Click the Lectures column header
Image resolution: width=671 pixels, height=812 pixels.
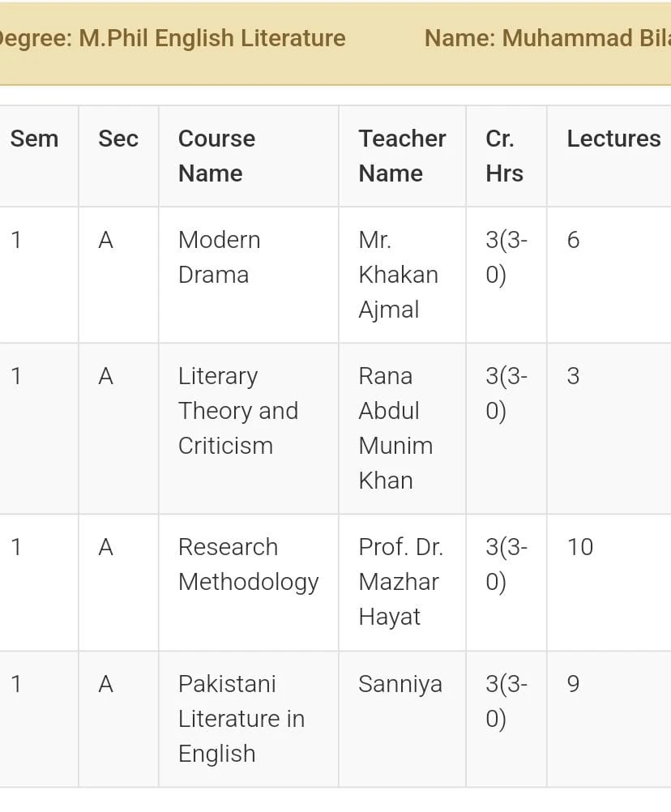pyautogui.click(x=614, y=139)
